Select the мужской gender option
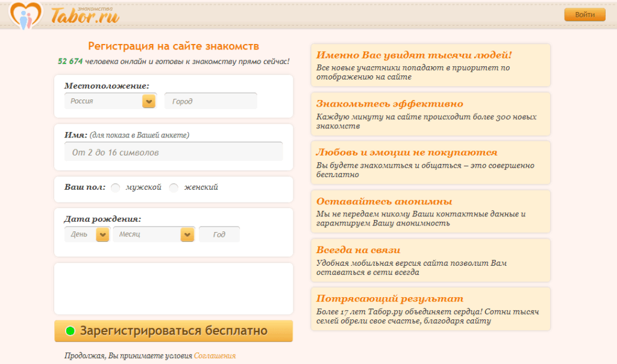The image size is (617, 364). 116,187
